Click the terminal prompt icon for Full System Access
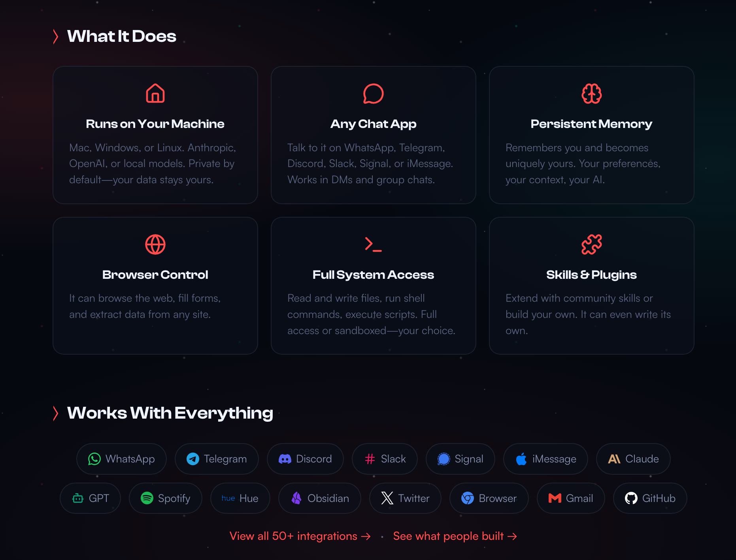Screen dimensions: 736x560 [373, 244]
